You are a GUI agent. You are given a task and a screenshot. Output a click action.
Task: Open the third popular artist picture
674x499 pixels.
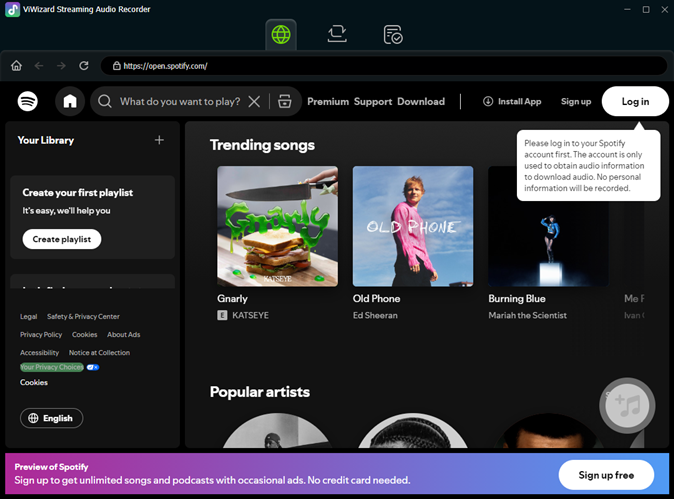click(x=548, y=430)
